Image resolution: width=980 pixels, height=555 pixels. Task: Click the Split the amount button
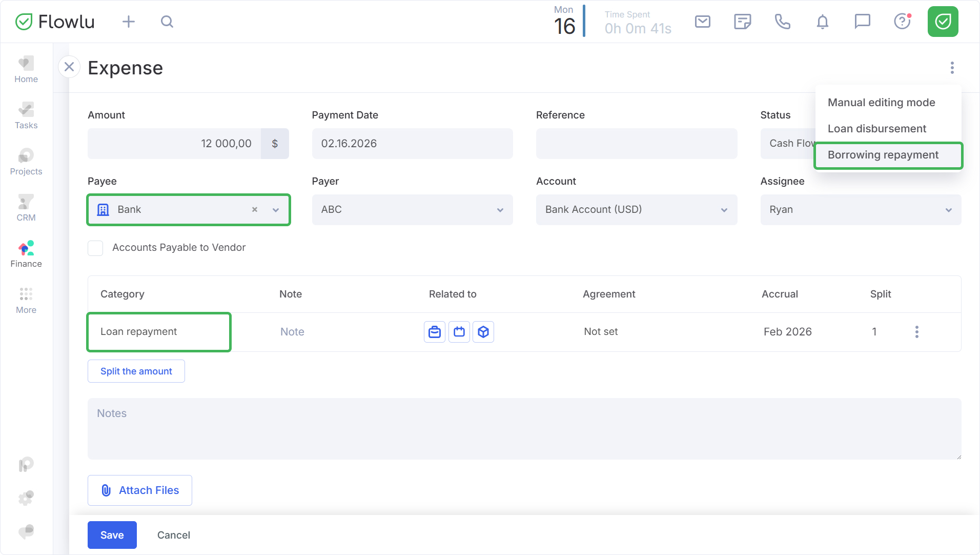pyautogui.click(x=136, y=371)
